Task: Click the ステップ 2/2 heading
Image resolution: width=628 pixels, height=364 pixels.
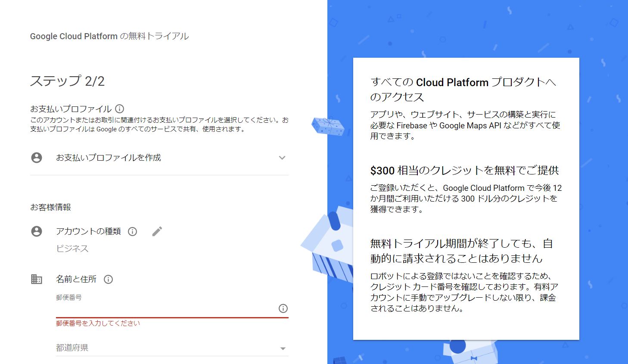Action: 67,81
